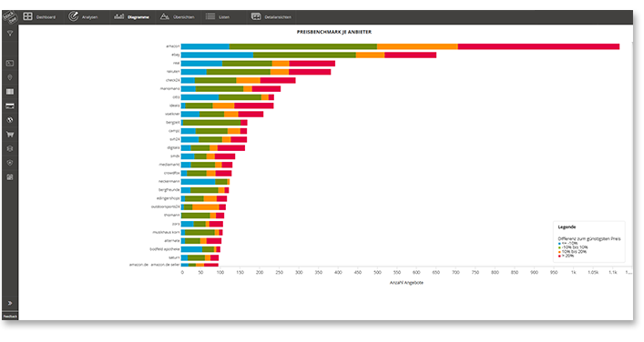Select the table grid sidebar icon

click(x=10, y=92)
